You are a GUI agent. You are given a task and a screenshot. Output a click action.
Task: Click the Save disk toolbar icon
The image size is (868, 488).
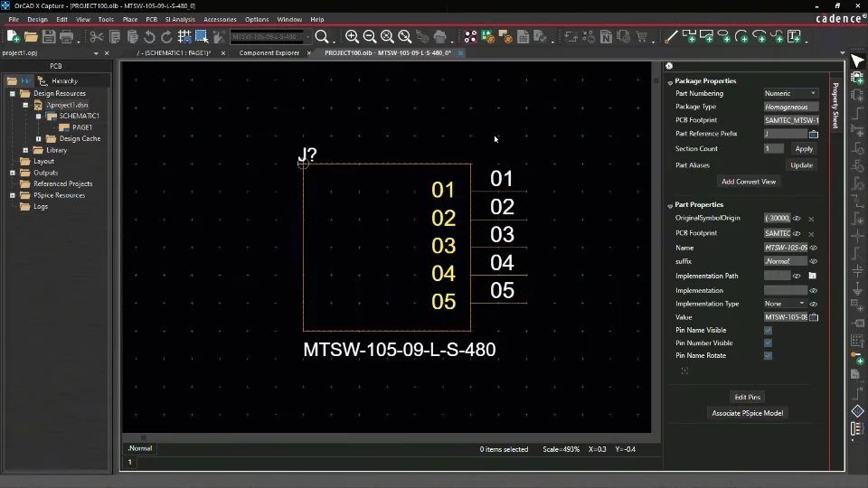pyautogui.click(x=49, y=37)
